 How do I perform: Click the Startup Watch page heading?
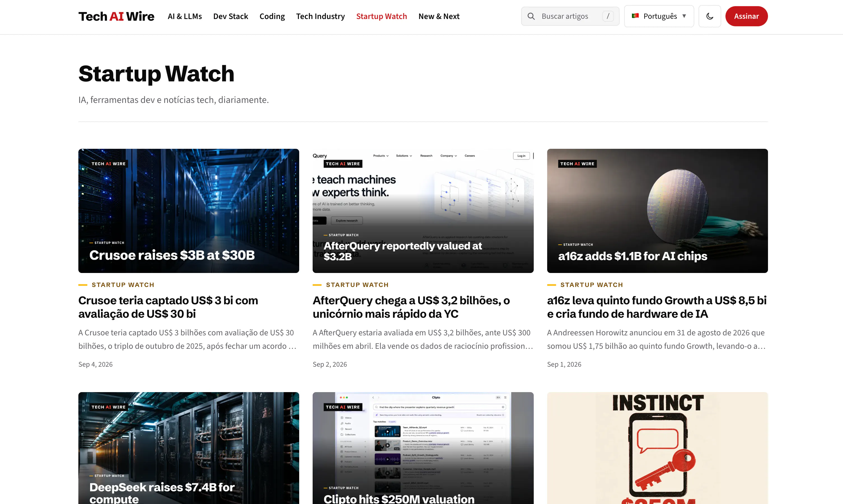156,74
